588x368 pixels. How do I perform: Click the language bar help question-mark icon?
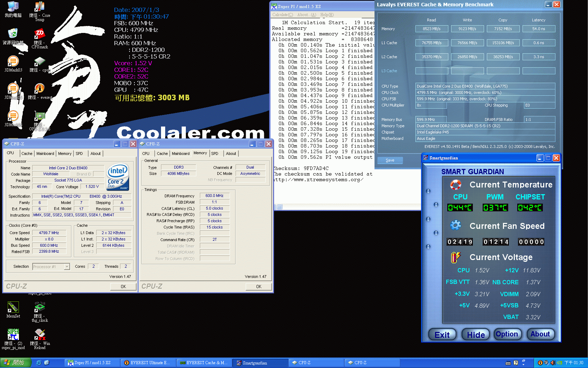(516, 363)
